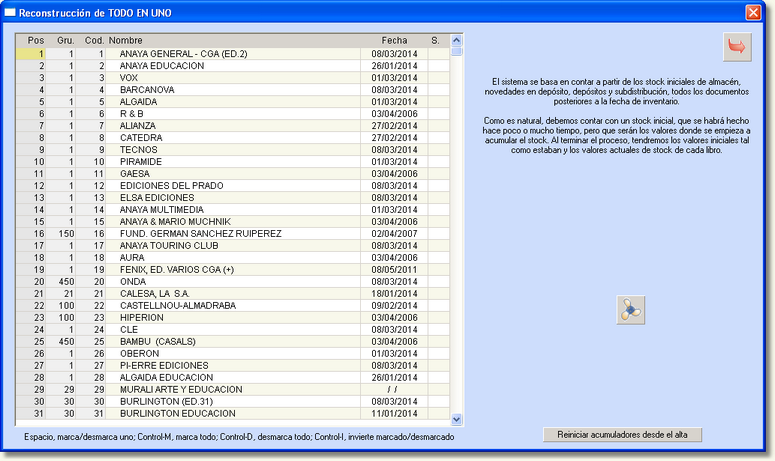Select the BURLINGTON (ED.31) row
Image resolution: width=775 pixels, height=461 pixels.
coord(233,401)
